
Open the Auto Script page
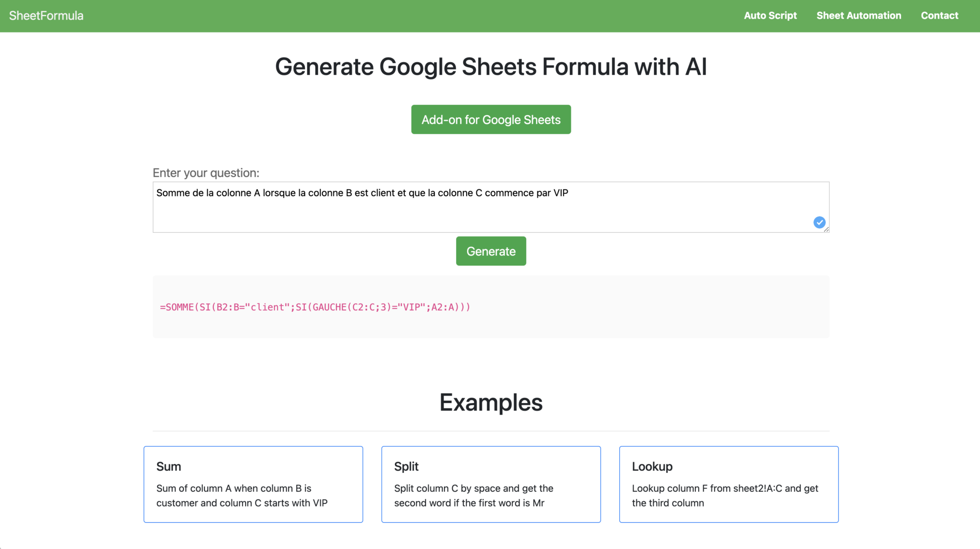point(770,15)
